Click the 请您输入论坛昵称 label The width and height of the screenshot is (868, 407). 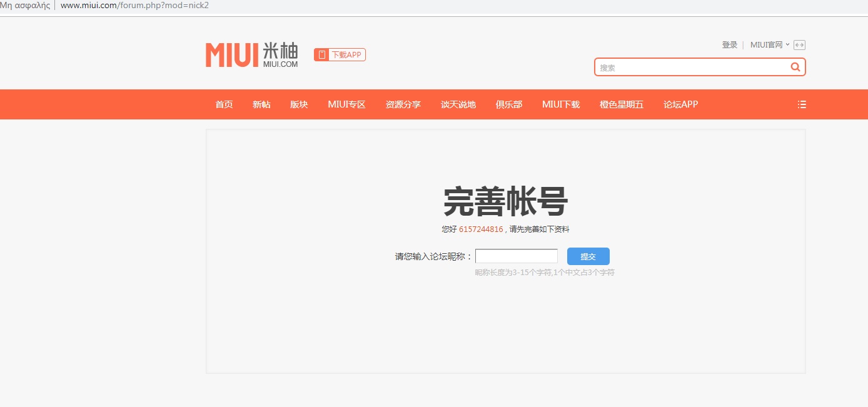[x=434, y=256]
